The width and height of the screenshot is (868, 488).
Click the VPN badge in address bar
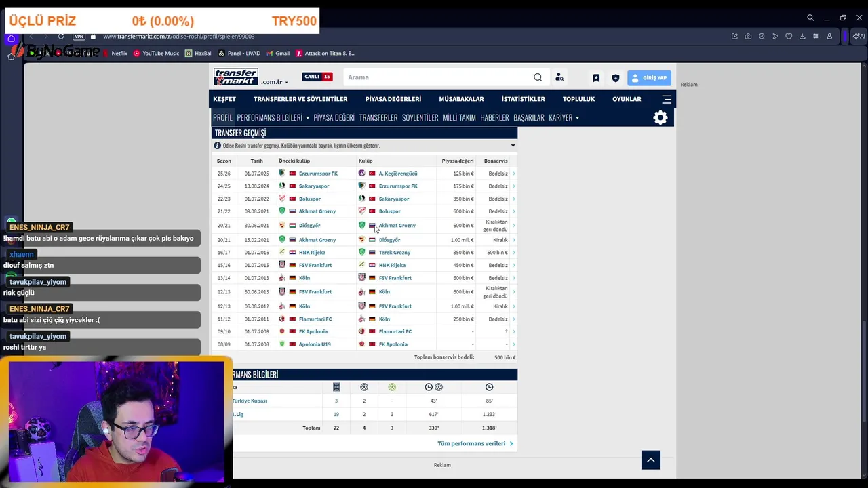coord(79,36)
